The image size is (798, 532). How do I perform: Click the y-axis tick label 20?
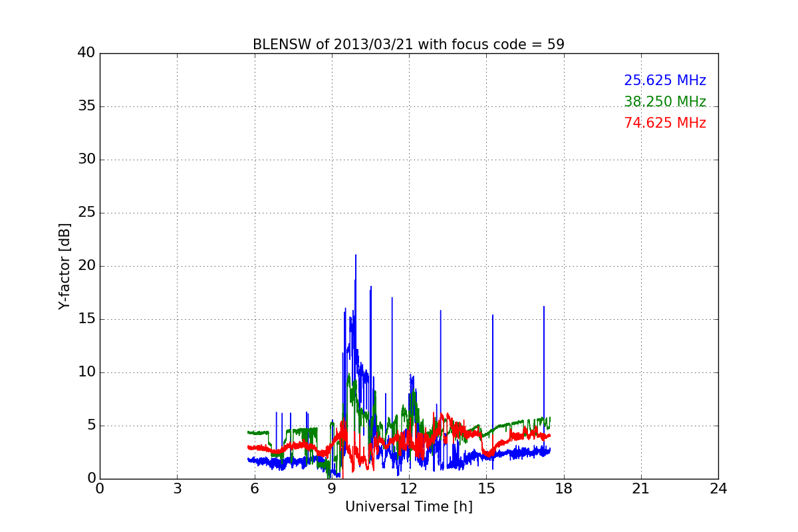pos(86,266)
